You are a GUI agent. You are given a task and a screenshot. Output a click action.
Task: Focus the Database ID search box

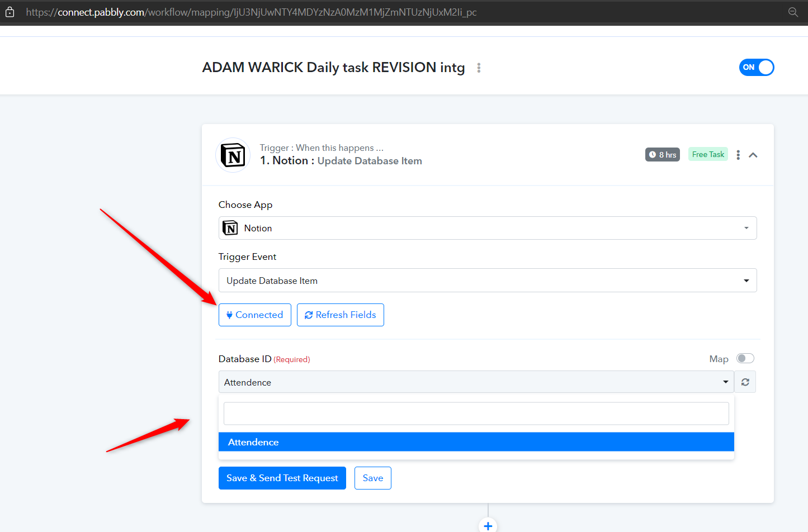476,414
